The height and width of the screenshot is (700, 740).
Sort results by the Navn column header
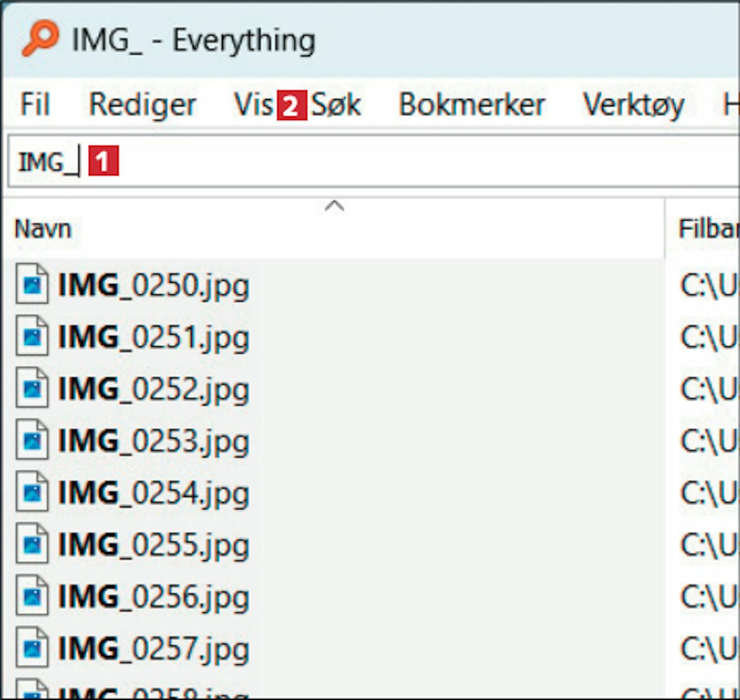(x=43, y=229)
